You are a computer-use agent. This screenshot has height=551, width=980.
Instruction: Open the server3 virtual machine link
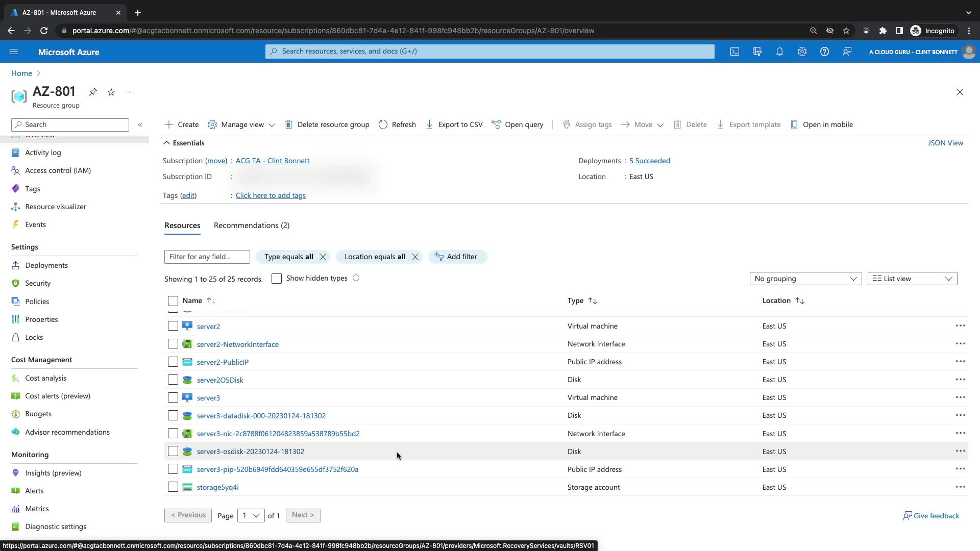(x=208, y=398)
